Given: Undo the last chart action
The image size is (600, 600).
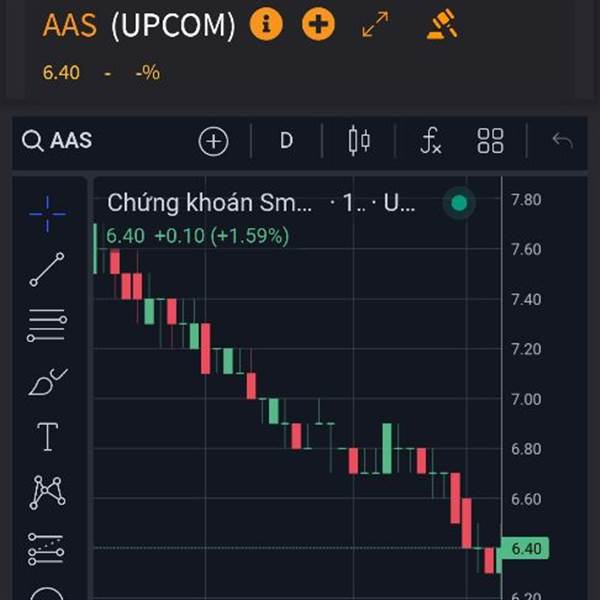Looking at the screenshot, I should pyautogui.click(x=562, y=140).
